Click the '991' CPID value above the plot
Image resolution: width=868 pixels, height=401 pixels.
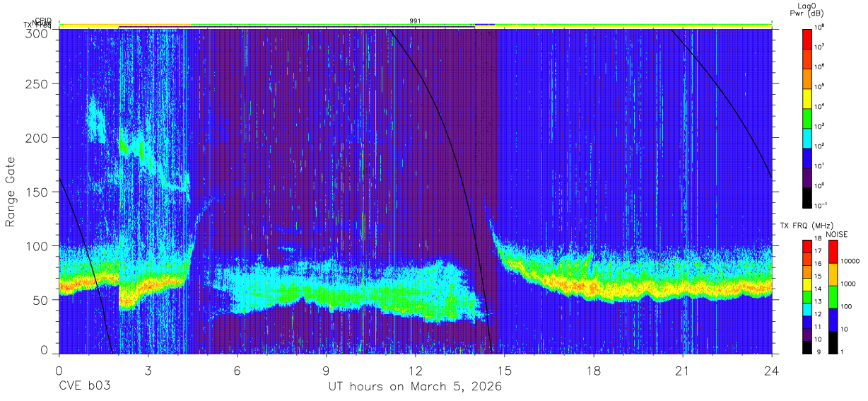[416, 21]
